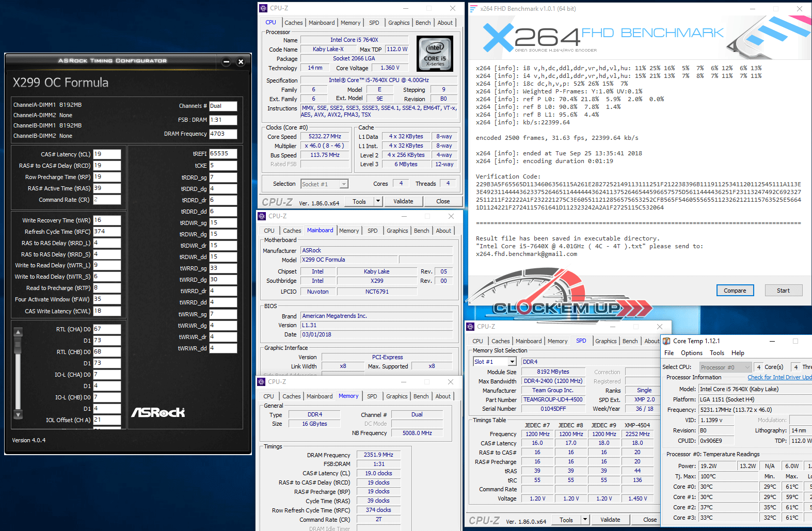812x531 pixels.
Task: Open the Socket #1 selection dropdown
Action: click(344, 184)
